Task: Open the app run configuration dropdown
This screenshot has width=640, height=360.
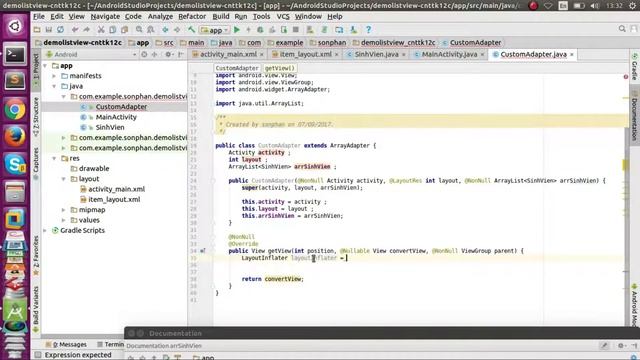Action: [x=214, y=30]
